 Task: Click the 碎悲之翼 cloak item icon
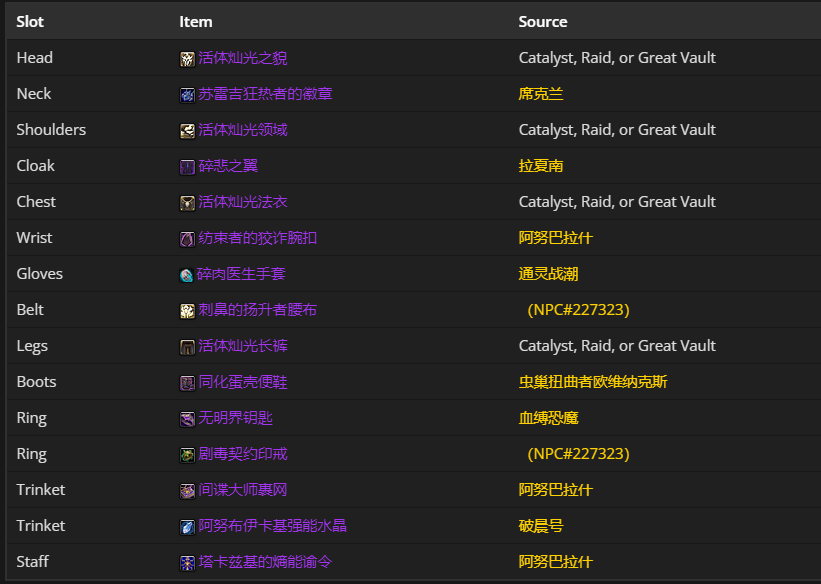[x=187, y=166]
